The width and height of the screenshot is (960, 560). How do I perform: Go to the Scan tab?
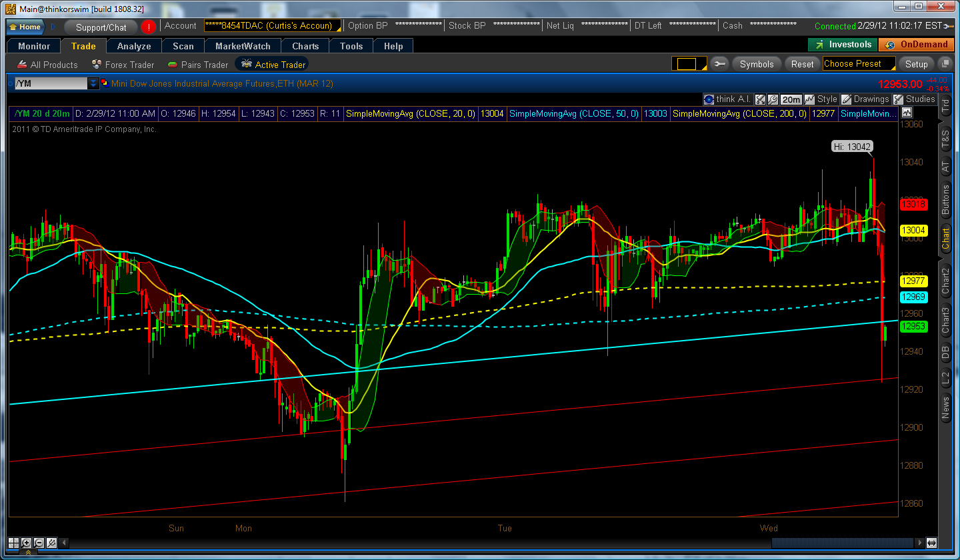coord(183,46)
